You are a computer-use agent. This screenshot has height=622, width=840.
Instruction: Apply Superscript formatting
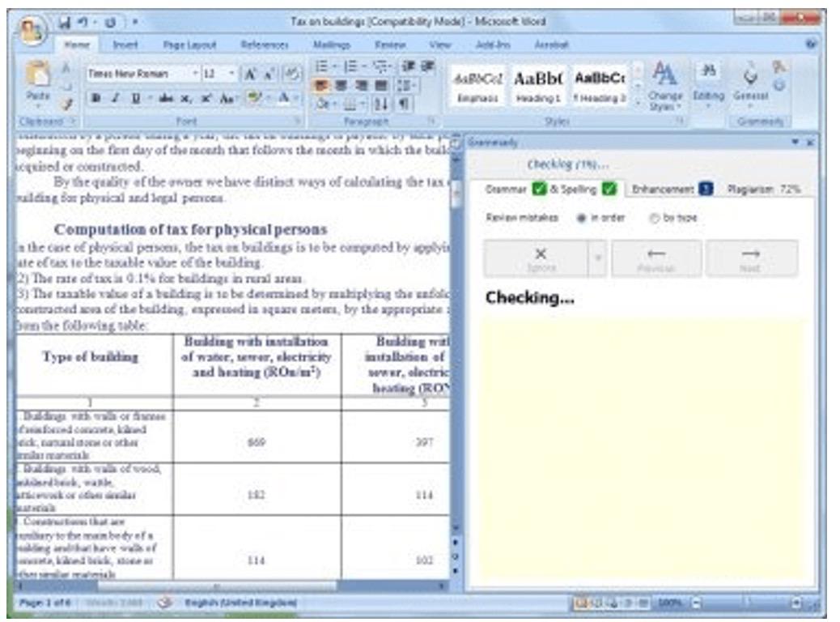point(206,98)
